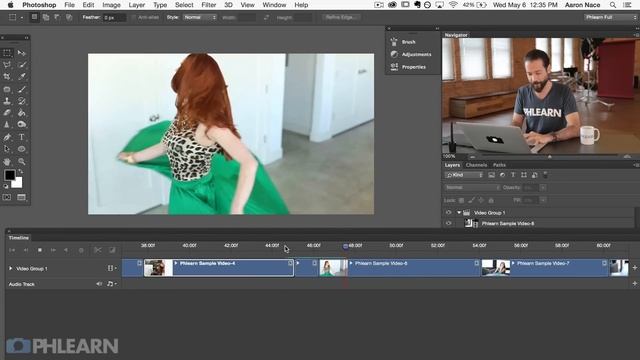Open the Window menu
Screen dimensions: 640x360
(274, 5)
